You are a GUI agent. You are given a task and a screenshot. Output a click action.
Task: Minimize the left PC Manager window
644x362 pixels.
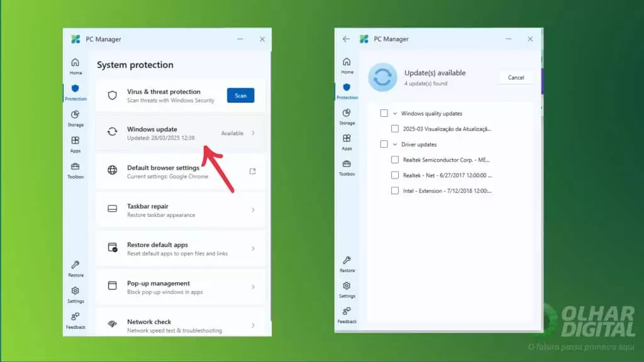tap(240, 39)
